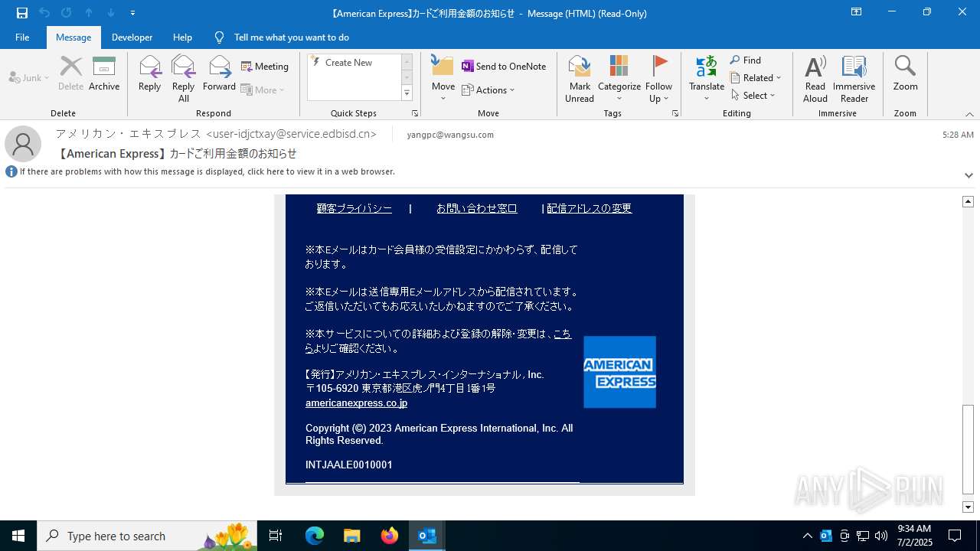Launch Firefox from the taskbar
Viewport: 980px width, 551px height.
pyautogui.click(x=390, y=536)
